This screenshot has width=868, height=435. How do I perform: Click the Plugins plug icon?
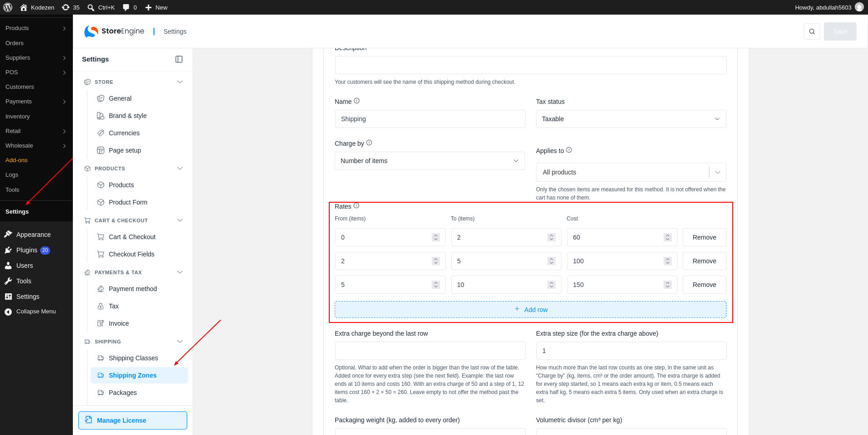point(8,250)
